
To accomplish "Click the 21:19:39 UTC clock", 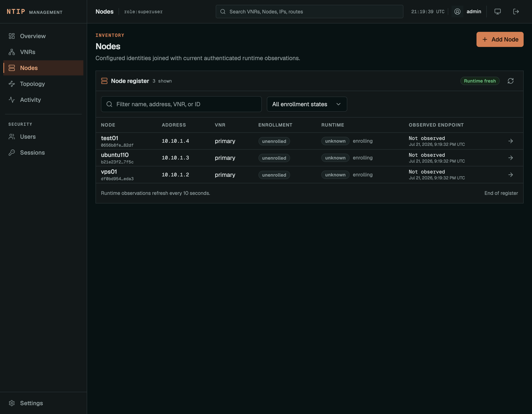I will click(428, 12).
